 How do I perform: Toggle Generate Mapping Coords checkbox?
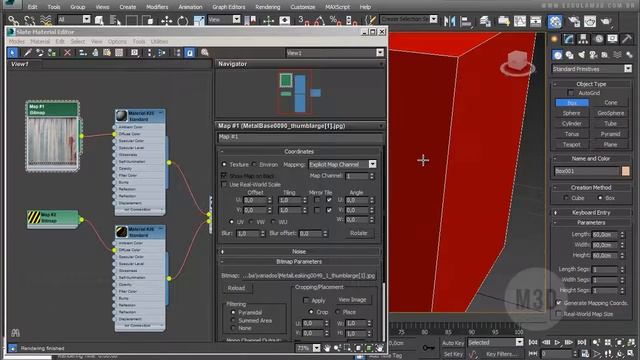click(559, 303)
